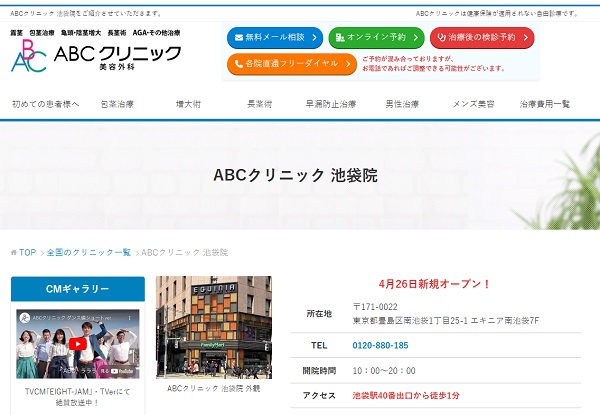
Task: Click the 池袋院 外観 building photo
Action: (x=213, y=327)
